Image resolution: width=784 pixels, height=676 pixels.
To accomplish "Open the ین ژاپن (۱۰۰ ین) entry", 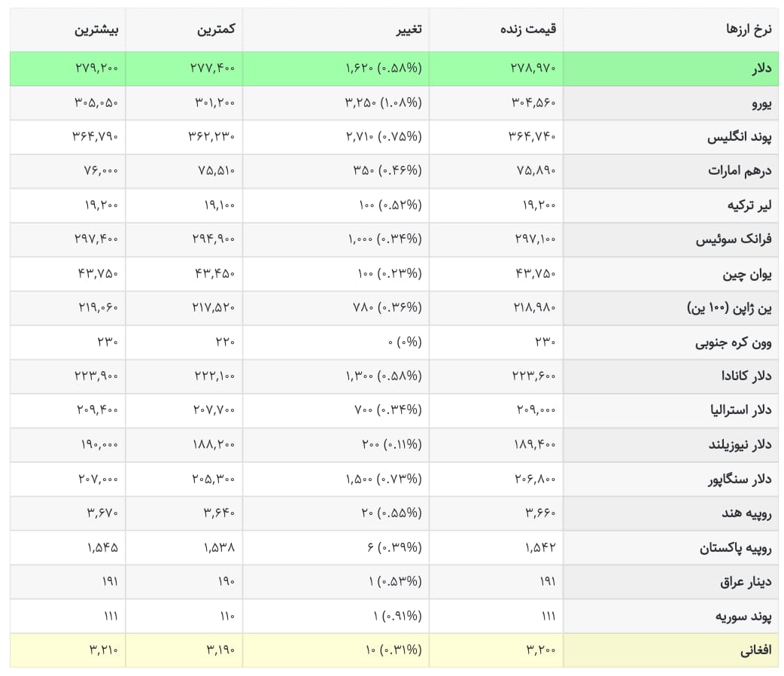I will (729, 308).
